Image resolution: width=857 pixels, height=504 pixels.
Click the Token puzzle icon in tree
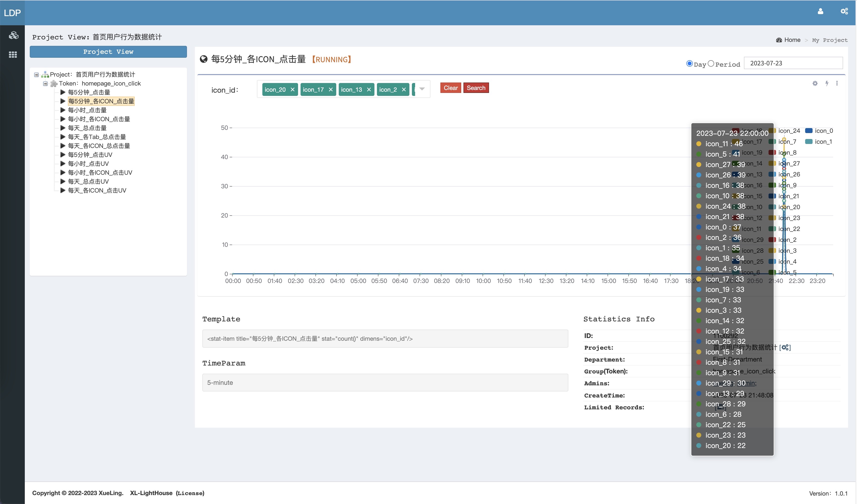(54, 84)
